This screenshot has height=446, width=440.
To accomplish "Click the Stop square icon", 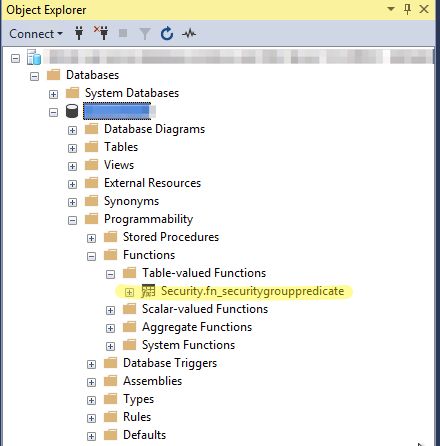I will coord(123,33).
